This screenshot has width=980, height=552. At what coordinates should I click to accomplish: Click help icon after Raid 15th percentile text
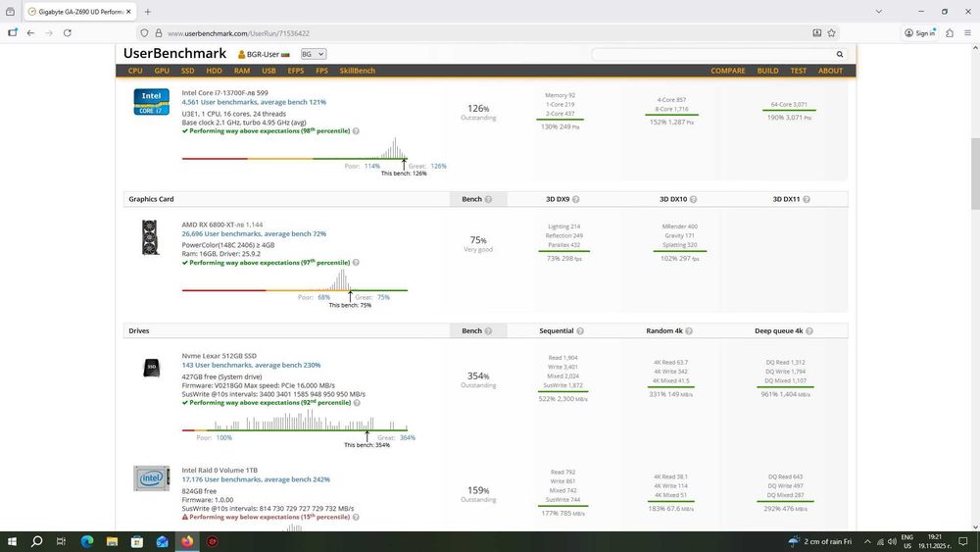pyautogui.click(x=356, y=518)
